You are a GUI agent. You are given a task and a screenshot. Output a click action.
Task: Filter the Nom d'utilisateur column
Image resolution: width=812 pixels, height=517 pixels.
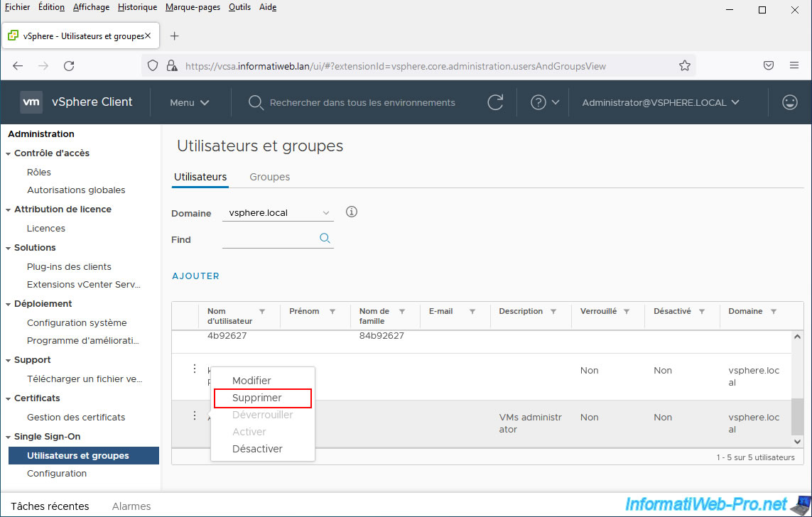262,312
